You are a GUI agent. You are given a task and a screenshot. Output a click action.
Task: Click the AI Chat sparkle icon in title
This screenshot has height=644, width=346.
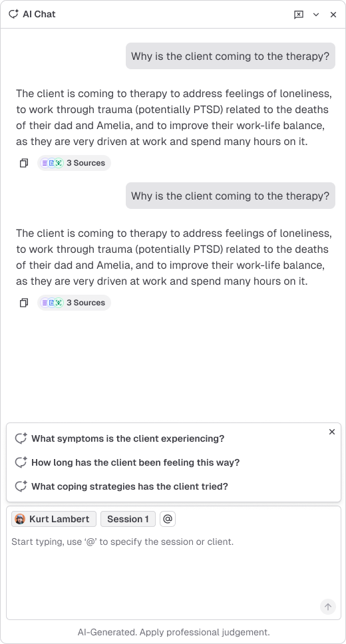(13, 14)
